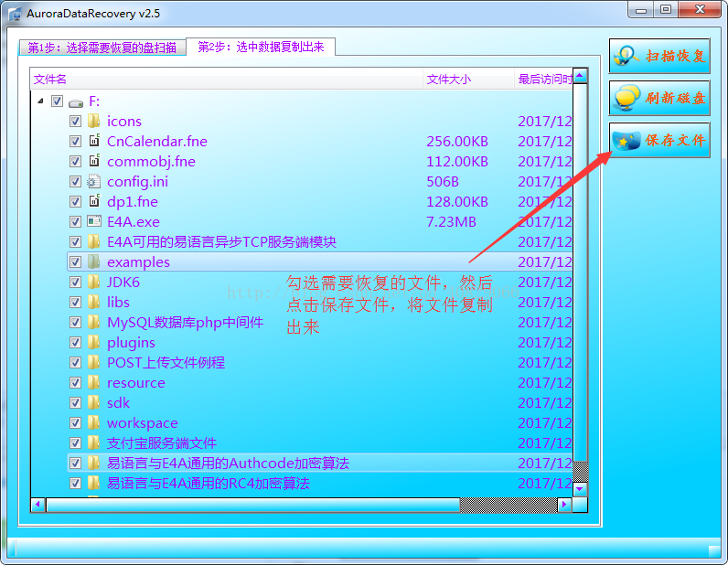This screenshot has height=565, width=728.
Task: Click the vertical scrollbar thumb
Action: pos(580,272)
